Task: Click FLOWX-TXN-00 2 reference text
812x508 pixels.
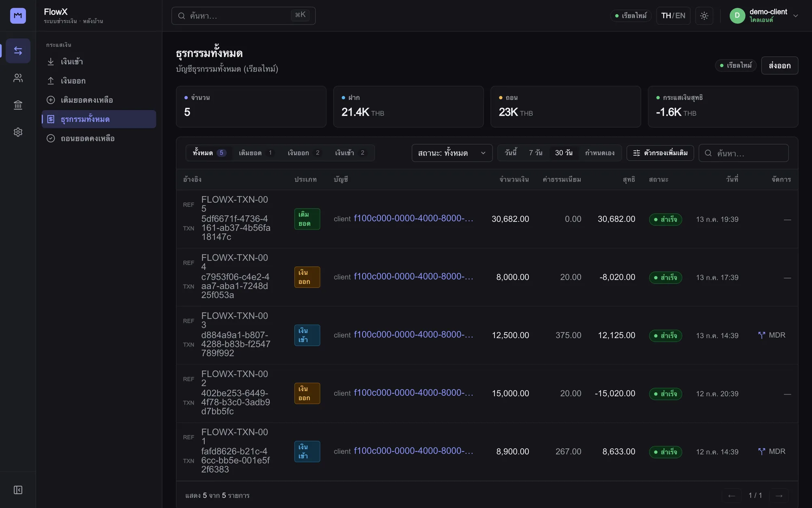Action: (235, 378)
